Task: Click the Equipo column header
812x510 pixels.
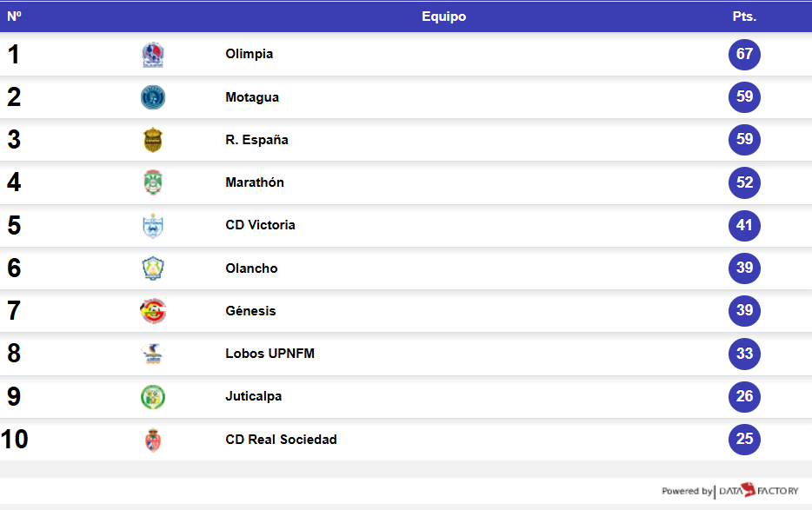Action: pos(443,17)
